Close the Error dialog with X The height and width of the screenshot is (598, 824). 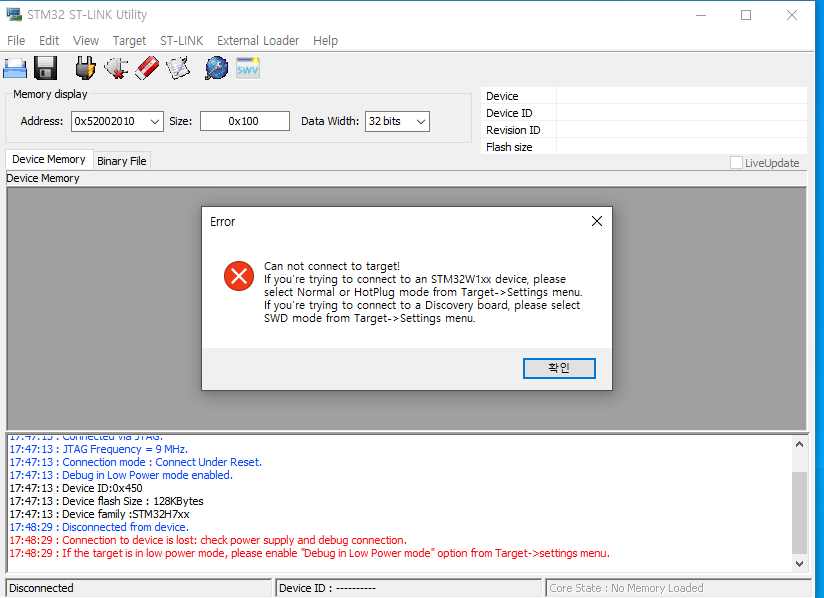tap(597, 221)
